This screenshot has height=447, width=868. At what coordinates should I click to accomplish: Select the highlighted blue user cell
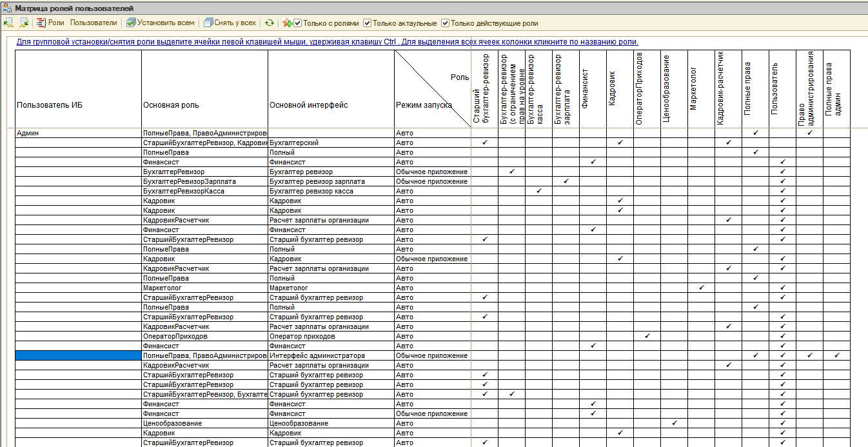[x=78, y=355]
